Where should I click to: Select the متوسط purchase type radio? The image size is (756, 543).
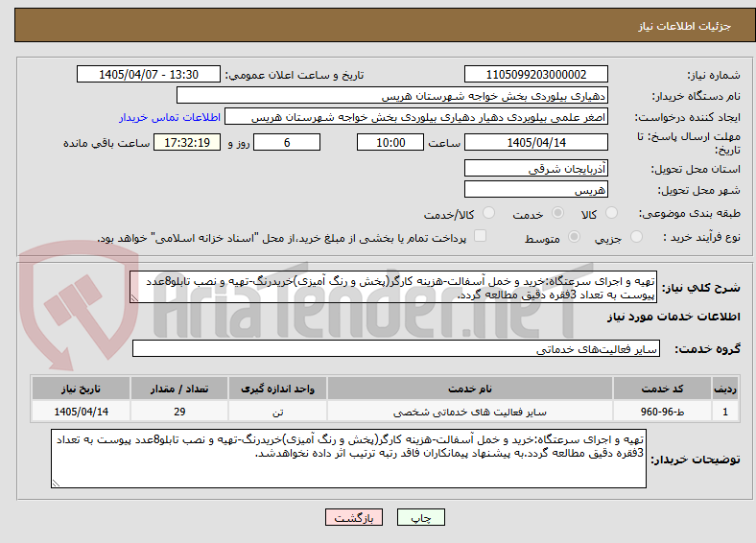click(x=575, y=236)
